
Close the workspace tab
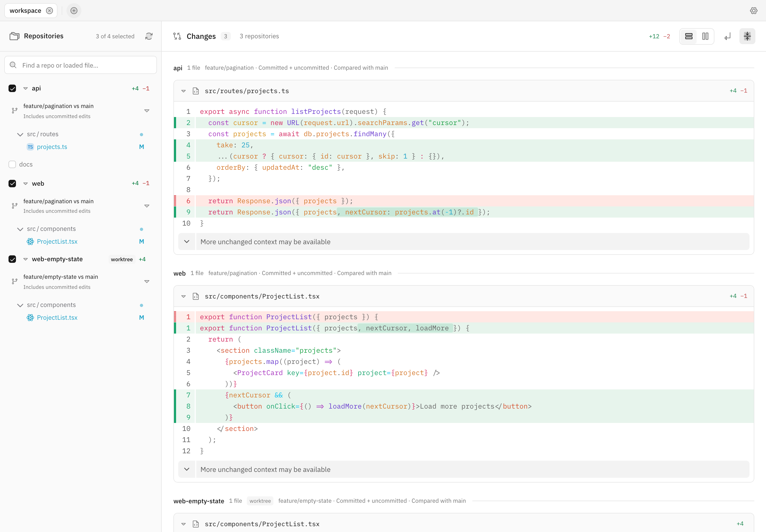(x=49, y=11)
